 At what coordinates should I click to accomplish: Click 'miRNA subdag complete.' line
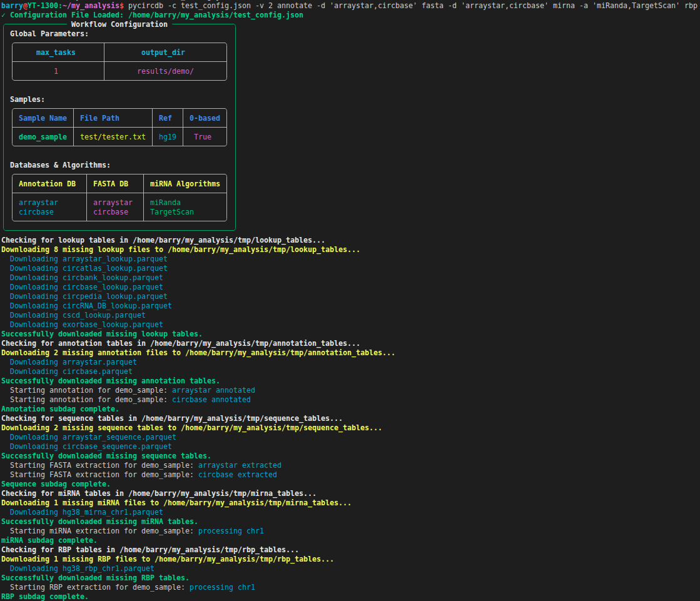tap(49, 540)
